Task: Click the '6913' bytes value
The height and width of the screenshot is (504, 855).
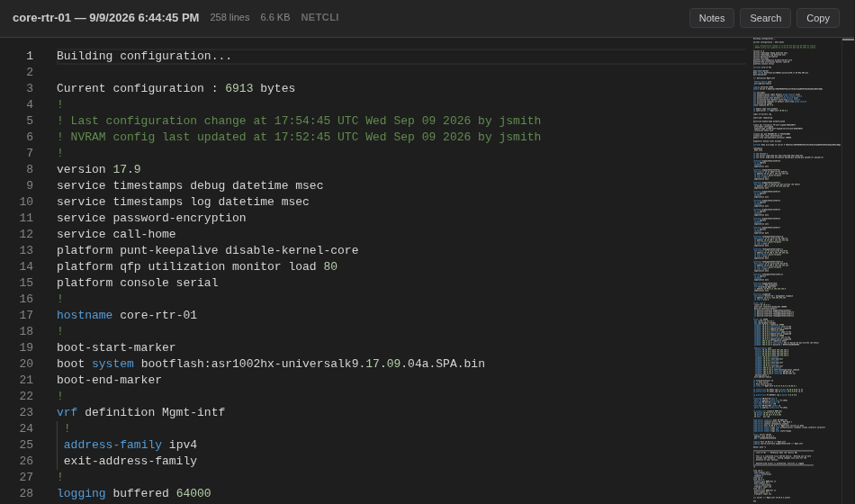Action: [238, 88]
